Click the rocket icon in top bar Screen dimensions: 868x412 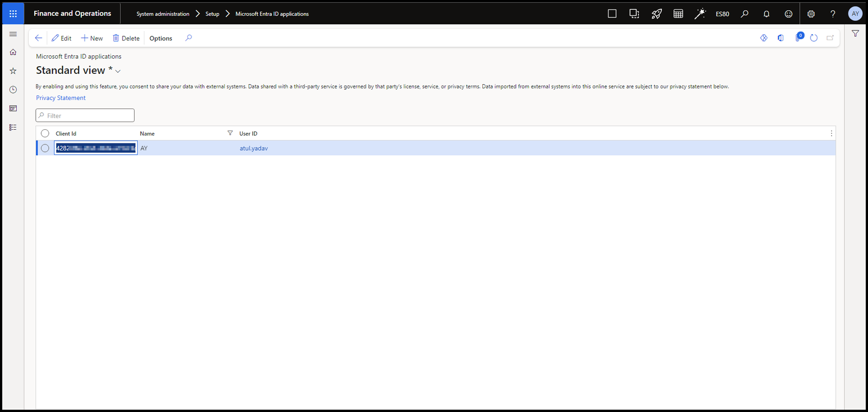(656, 14)
